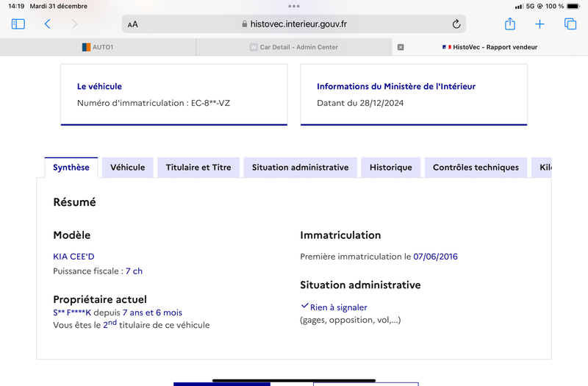Click the lock icon in address bar
Screen dimensions: 588x386
click(245, 24)
